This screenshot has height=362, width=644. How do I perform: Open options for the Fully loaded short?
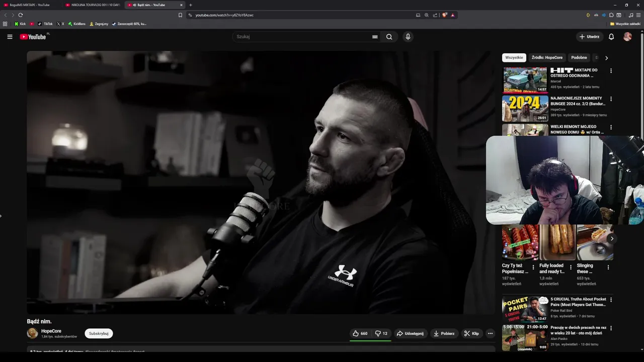click(x=571, y=267)
